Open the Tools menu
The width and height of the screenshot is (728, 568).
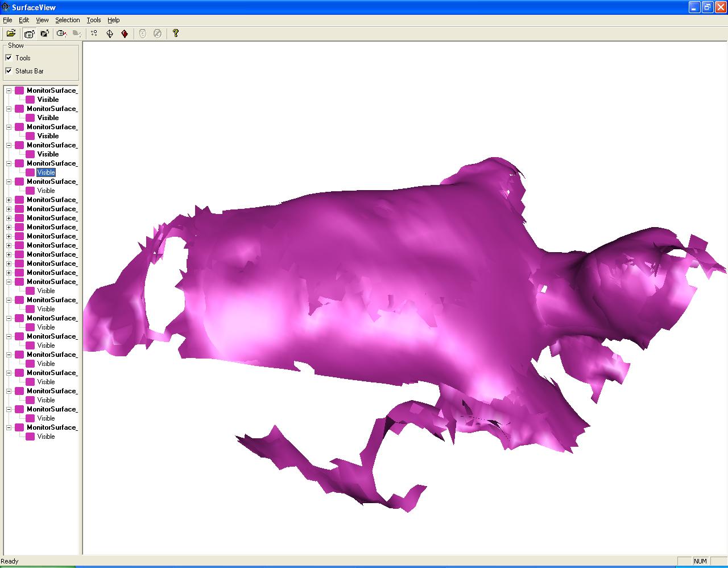(94, 20)
